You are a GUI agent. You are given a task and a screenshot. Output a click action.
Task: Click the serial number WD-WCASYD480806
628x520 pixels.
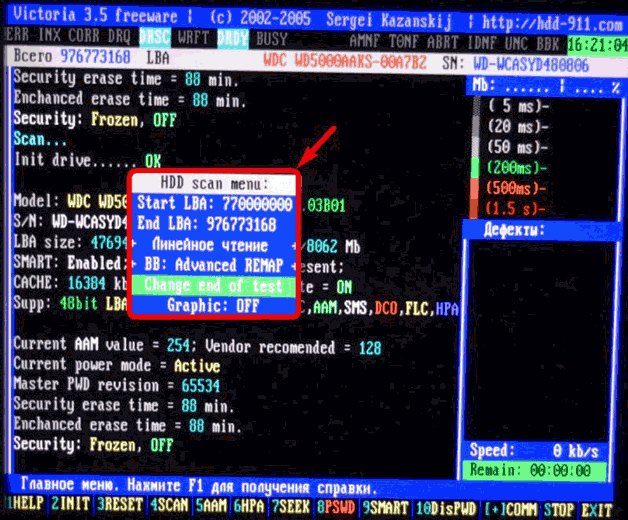[x=531, y=64]
